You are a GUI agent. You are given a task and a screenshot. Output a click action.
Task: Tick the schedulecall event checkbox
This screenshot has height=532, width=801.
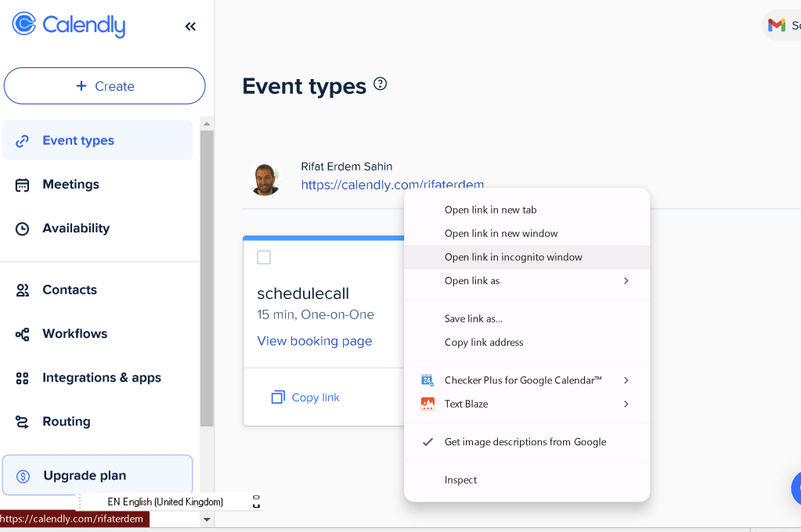264,257
